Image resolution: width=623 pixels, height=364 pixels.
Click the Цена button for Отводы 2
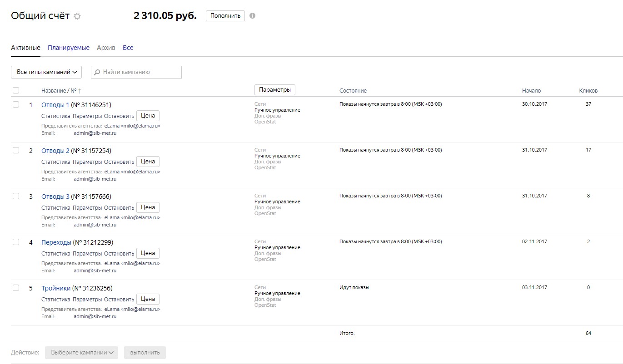(x=148, y=162)
